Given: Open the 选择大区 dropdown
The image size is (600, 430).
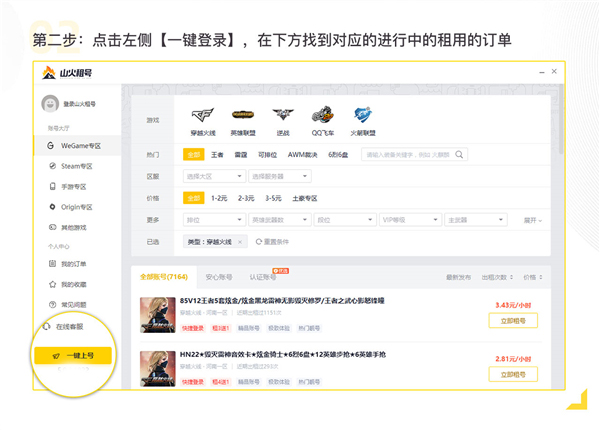Looking at the screenshot, I should 214,176.
